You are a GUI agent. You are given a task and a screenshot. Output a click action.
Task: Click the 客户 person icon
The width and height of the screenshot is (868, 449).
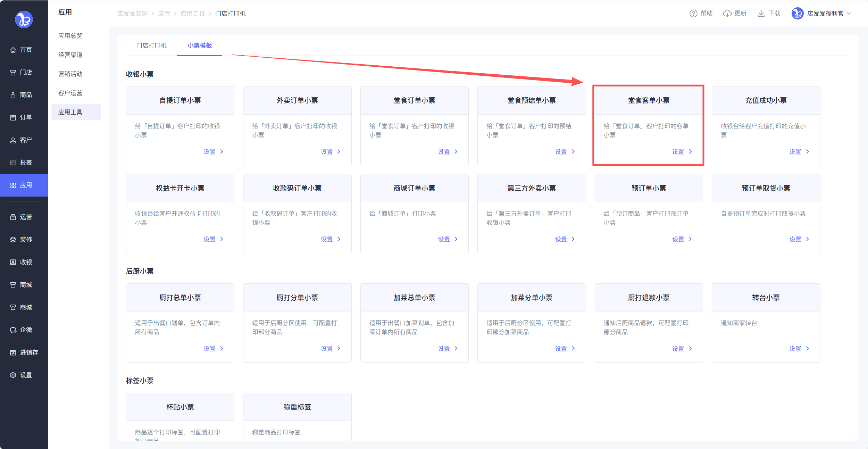pos(13,140)
